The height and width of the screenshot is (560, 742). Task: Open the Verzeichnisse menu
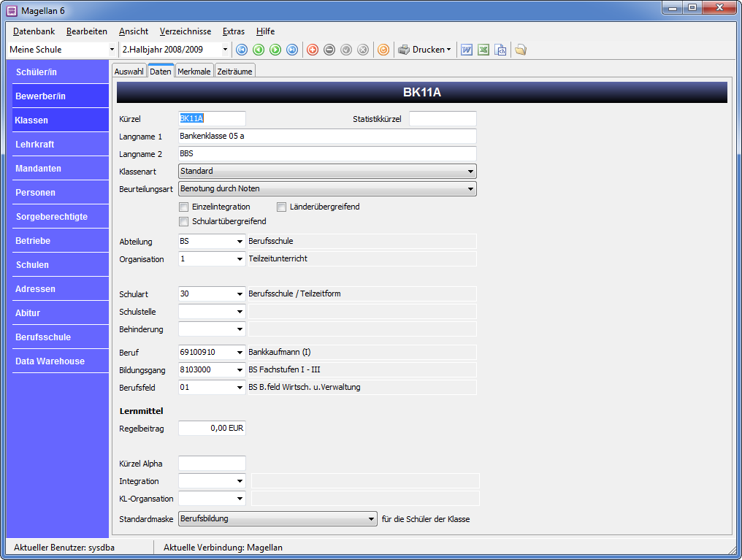click(185, 31)
